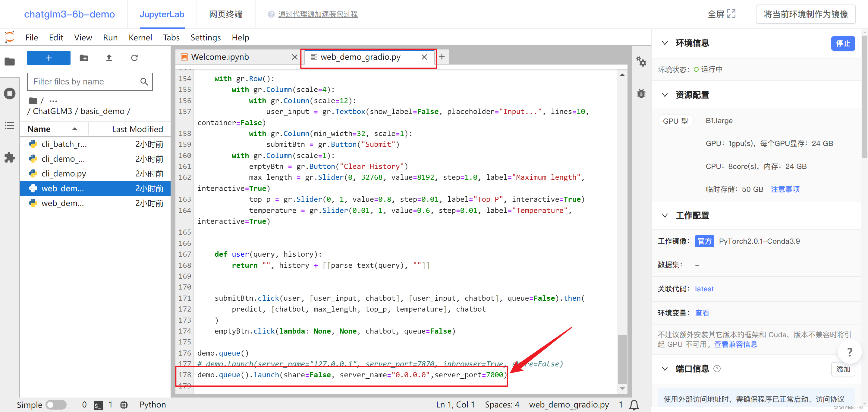868x412 pixels.
Task: Click the floating question mark help button
Action: [x=850, y=352]
